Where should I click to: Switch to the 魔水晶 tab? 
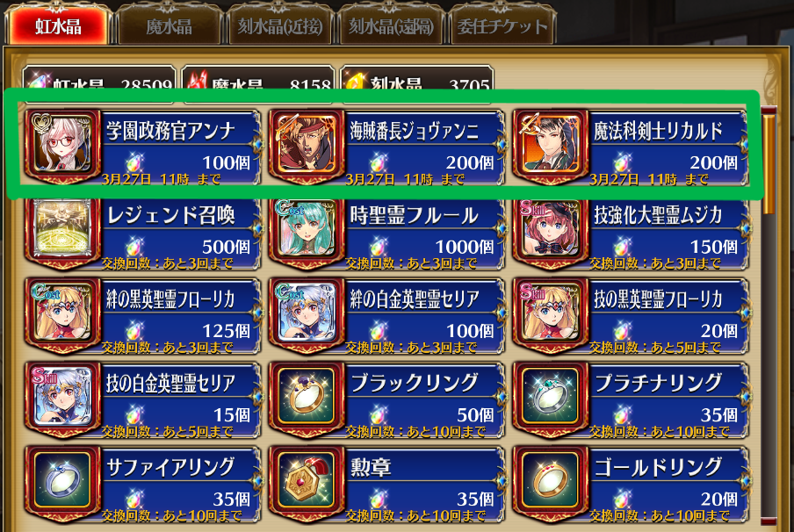coord(170,25)
